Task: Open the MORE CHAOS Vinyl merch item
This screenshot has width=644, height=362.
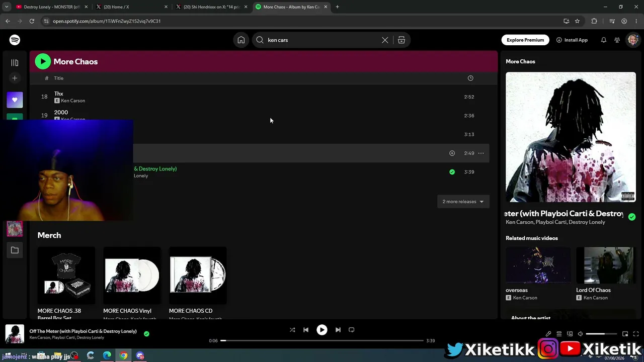Action: [132, 283]
